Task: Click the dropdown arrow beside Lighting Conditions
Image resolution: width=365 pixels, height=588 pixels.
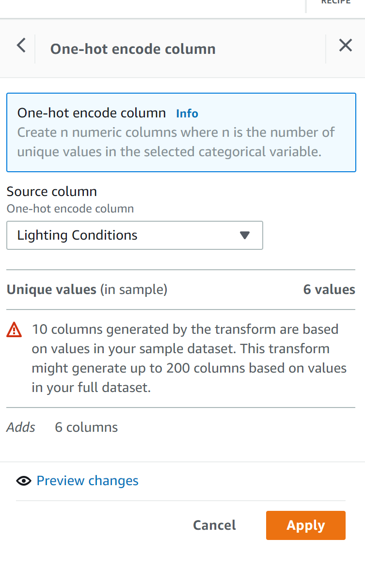Action: pos(245,235)
